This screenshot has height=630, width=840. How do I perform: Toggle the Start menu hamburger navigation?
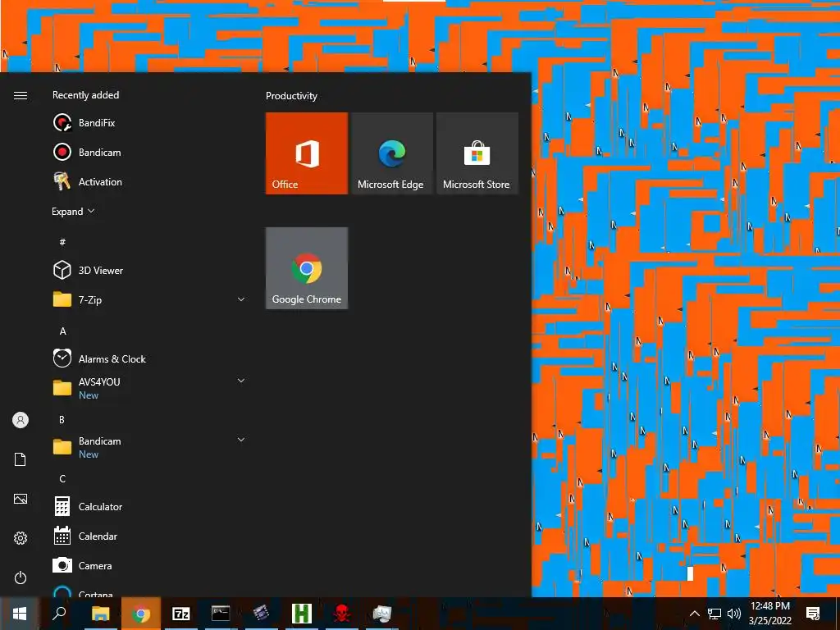pyautogui.click(x=21, y=95)
